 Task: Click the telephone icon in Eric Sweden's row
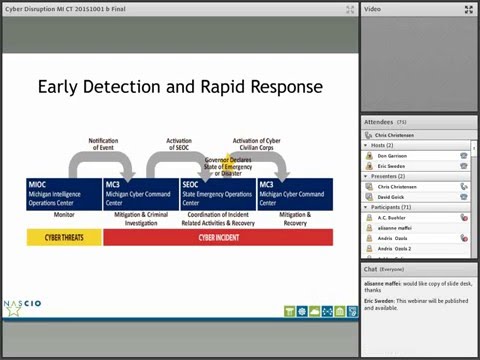tap(464, 166)
